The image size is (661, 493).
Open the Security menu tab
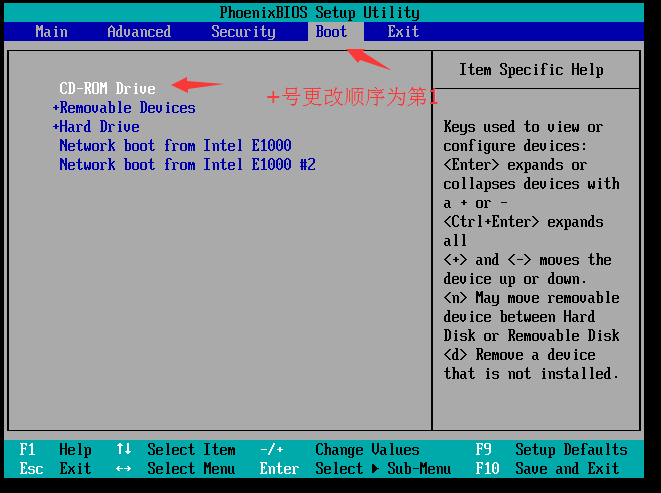pyautogui.click(x=243, y=32)
